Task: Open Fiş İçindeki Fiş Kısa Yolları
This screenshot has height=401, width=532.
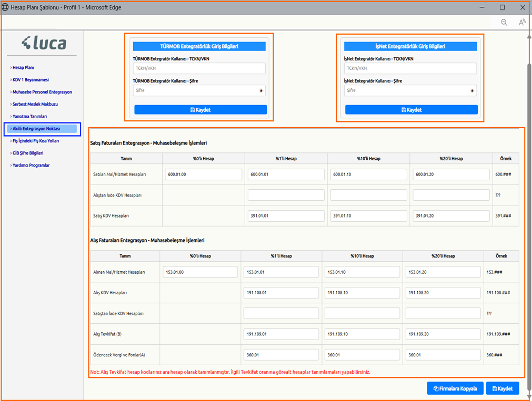Action: point(36,141)
